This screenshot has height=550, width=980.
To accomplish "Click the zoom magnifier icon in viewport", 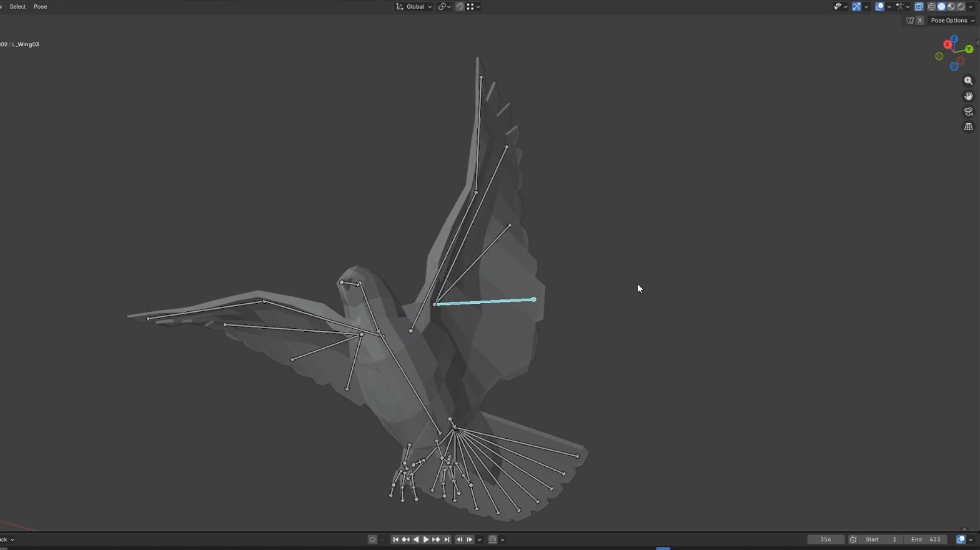I will coord(968,81).
